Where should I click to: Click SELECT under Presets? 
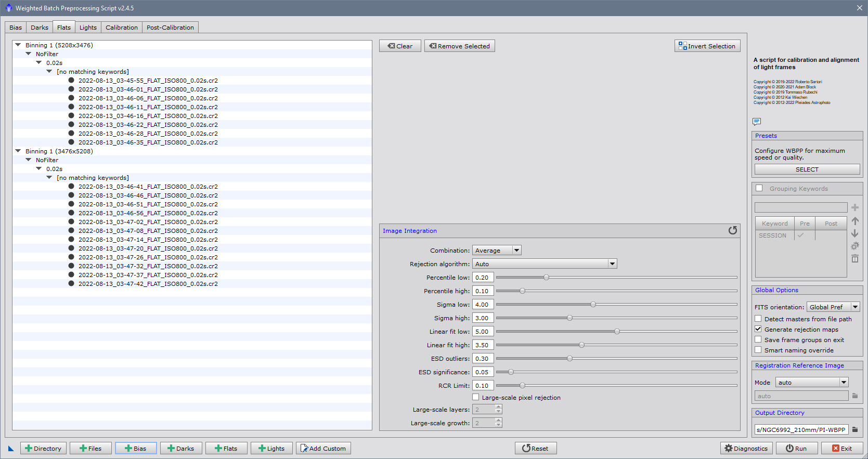(807, 169)
